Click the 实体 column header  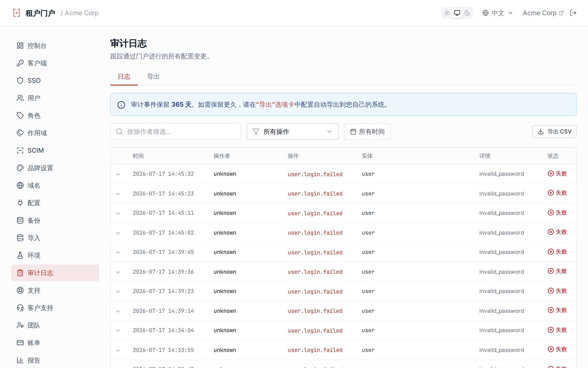(367, 156)
